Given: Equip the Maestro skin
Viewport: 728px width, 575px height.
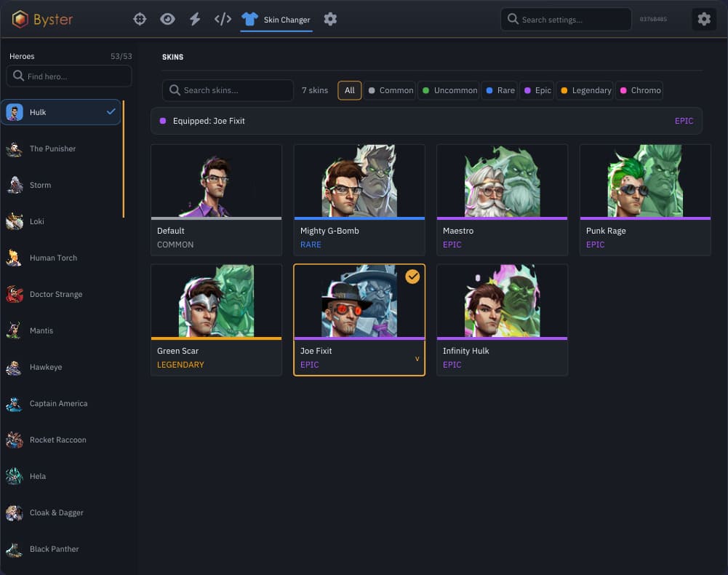Looking at the screenshot, I should click(x=502, y=200).
